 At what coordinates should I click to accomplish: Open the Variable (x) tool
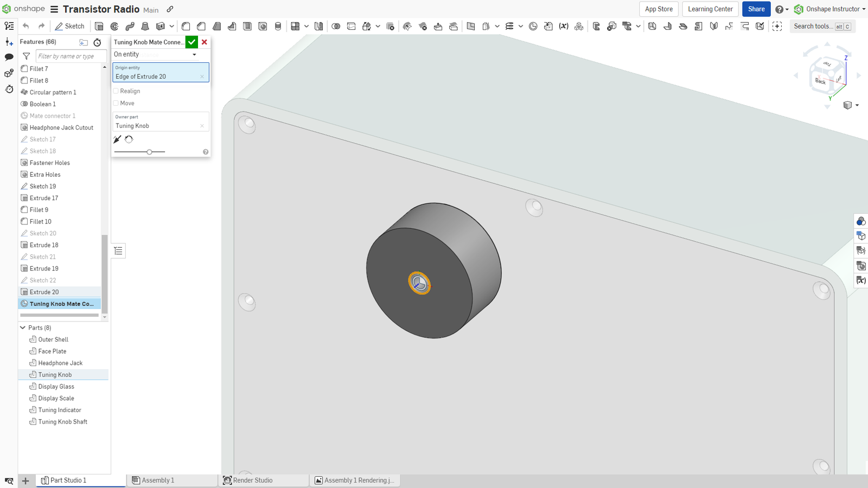[x=564, y=26]
